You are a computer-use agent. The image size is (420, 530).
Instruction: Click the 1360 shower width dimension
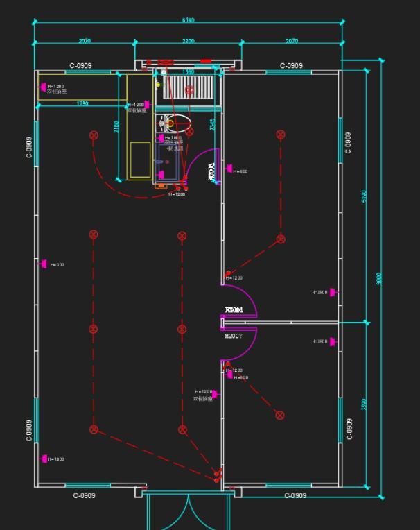pos(188,72)
